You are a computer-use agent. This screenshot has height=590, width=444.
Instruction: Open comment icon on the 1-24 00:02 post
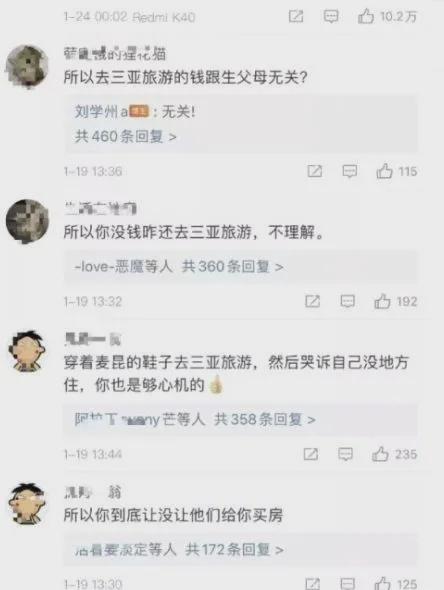(331, 17)
